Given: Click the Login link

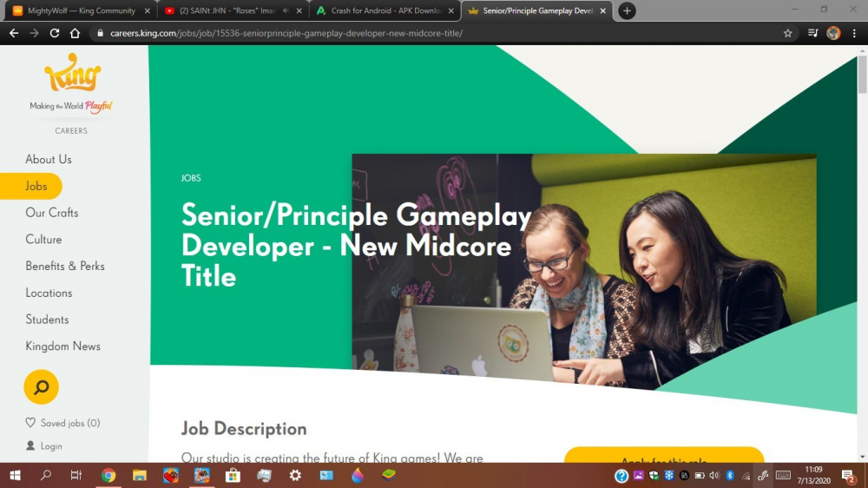Looking at the screenshot, I should coord(51,446).
